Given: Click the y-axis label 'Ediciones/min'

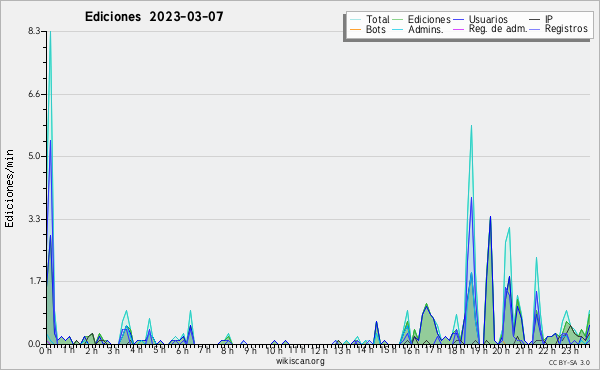Looking at the screenshot, I should point(9,188).
